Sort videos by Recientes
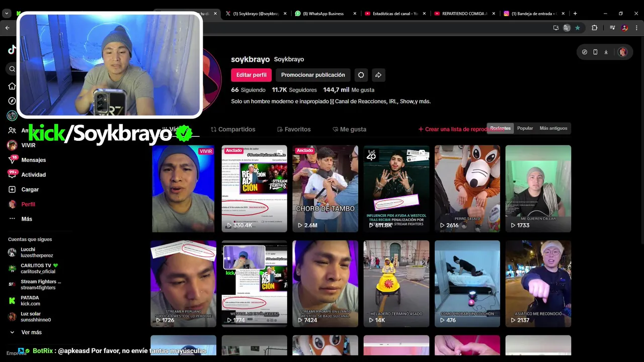Image resolution: width=644 pixels, height=362 pixels. (x=500, y=128)
